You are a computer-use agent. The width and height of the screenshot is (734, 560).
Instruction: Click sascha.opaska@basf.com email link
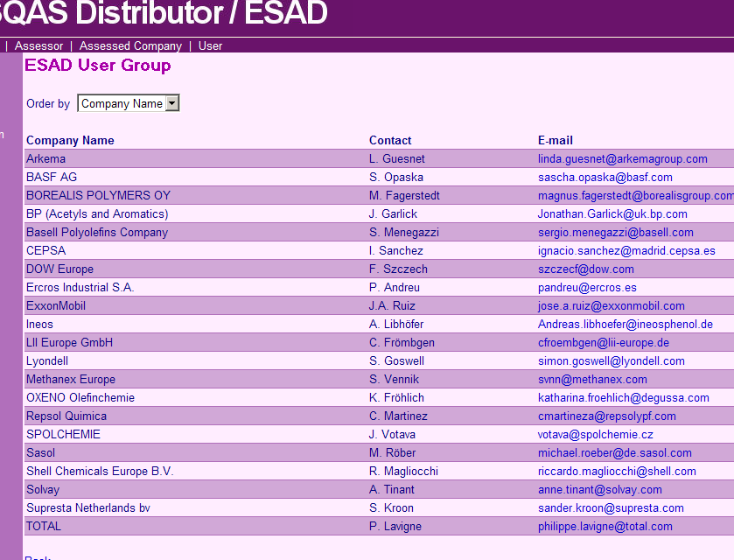pyautogui.click(x=605, y=177)
